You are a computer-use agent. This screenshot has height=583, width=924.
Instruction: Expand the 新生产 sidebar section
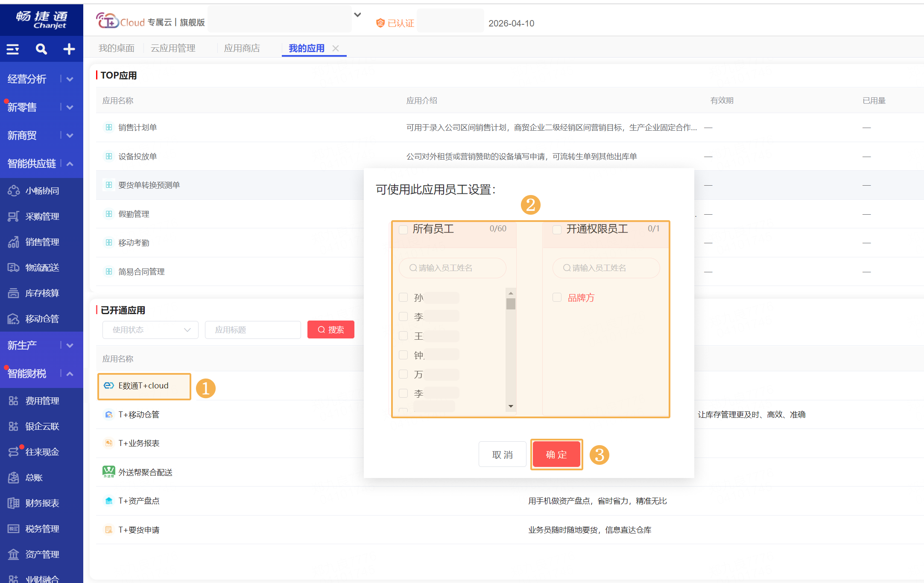pos(70,345)
